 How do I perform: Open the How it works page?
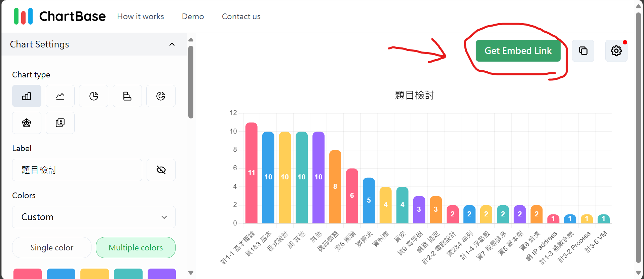[141, 16]
